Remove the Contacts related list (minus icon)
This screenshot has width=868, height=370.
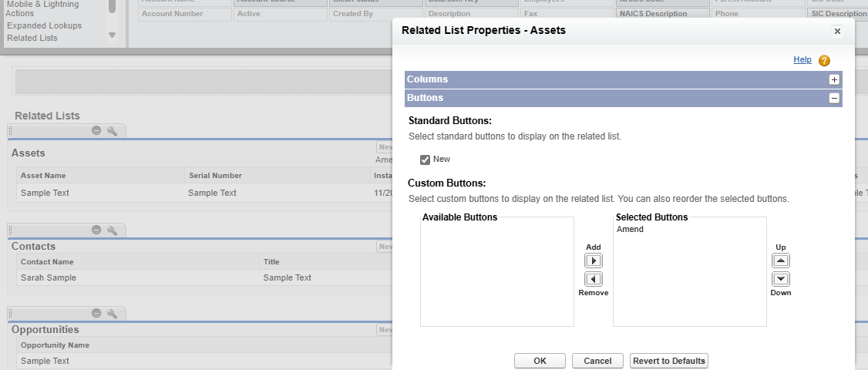(96, 230)
